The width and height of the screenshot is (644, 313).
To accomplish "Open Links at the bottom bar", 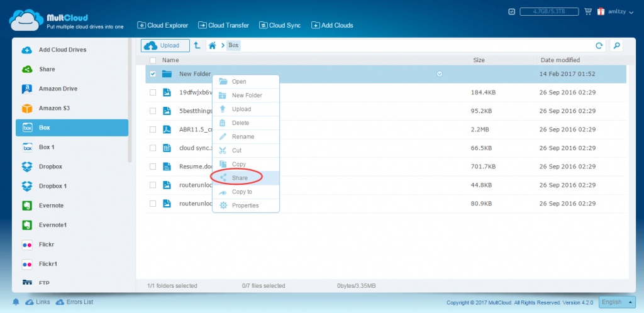I will click(x=37, y=302).
